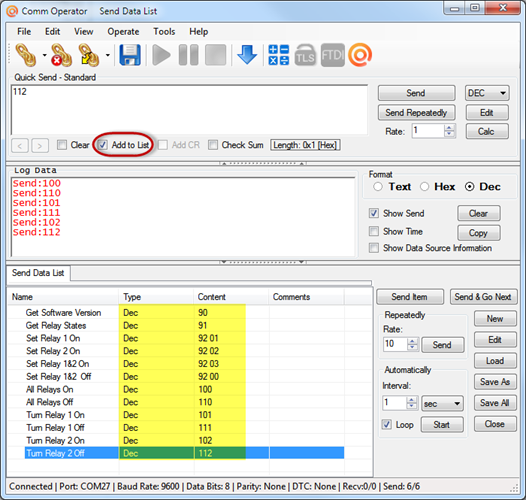Select the Send Data List tab
The image size is (526, 500).
click(38, 273)
